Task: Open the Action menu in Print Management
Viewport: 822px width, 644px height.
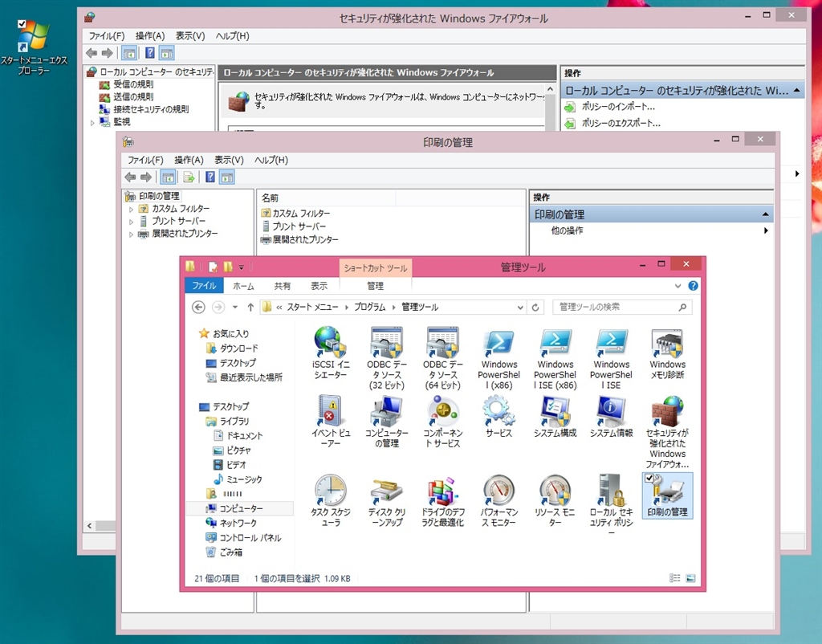Action: (189, 160)
